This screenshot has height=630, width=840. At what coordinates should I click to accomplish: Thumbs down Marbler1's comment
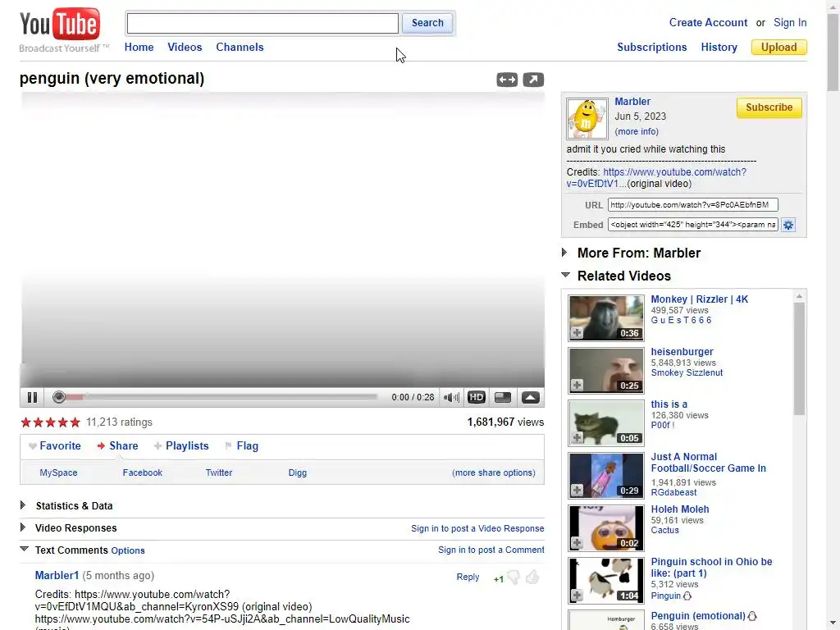click(x=514, y=577)
